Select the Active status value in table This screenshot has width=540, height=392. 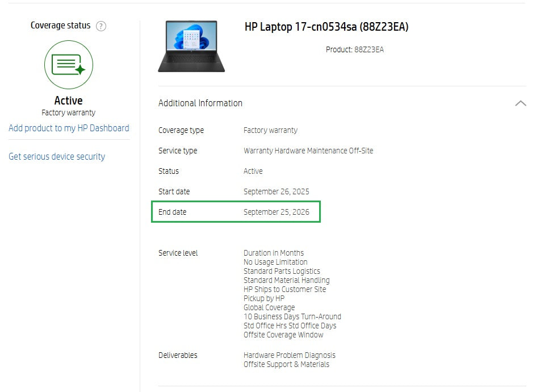coord(253,171)
